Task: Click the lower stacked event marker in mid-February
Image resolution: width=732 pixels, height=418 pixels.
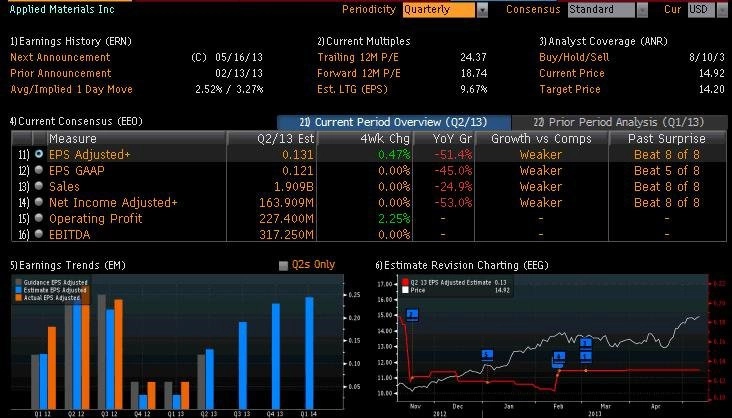Action: click(x=586, y=357)
